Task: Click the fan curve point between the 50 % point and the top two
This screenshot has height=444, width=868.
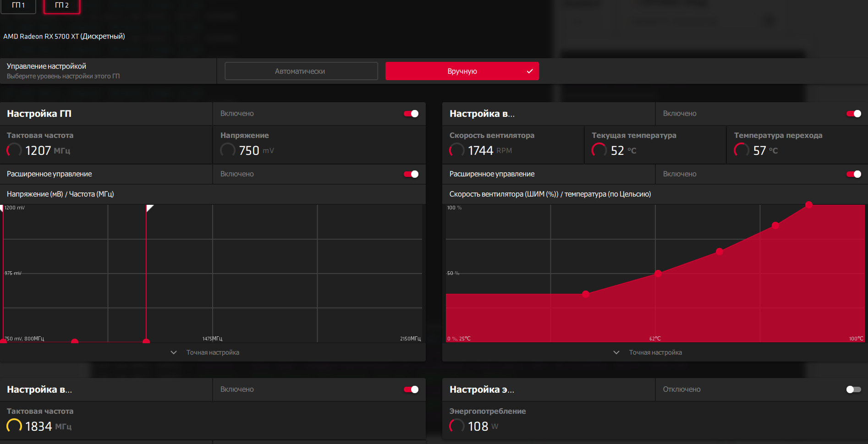Action: [x=720, y=252]
